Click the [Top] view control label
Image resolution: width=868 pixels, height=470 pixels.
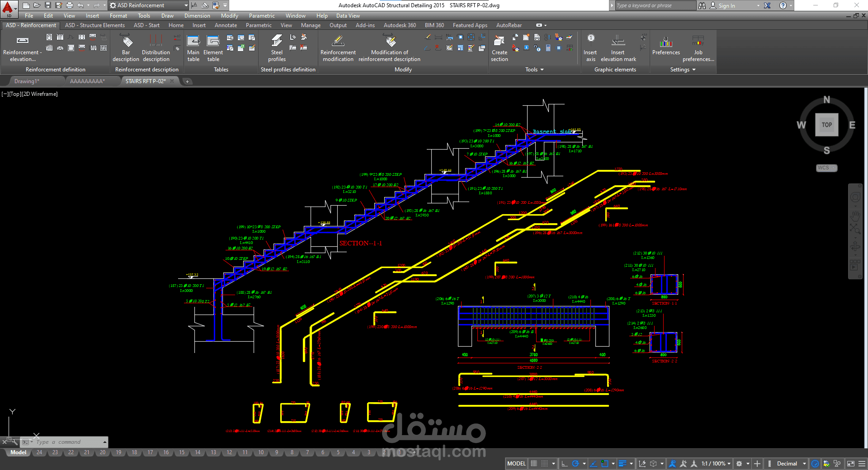(15, 94)
